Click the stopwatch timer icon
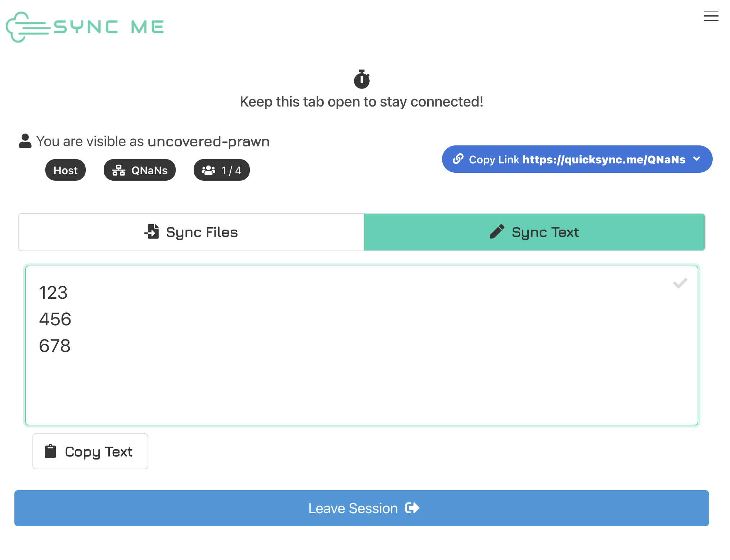The image size is (730, 560). [x=362, y=79]
